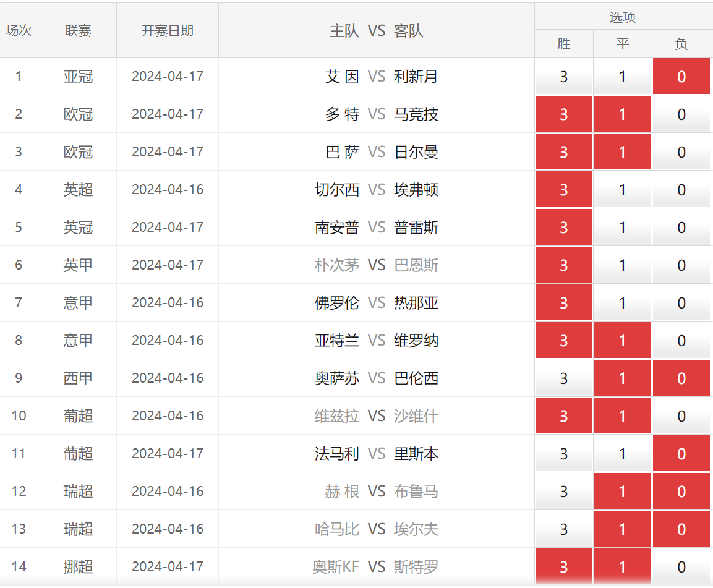
Task: Select 负 (0) for 巴萨 VS 日尔曼
Action: 681,152
